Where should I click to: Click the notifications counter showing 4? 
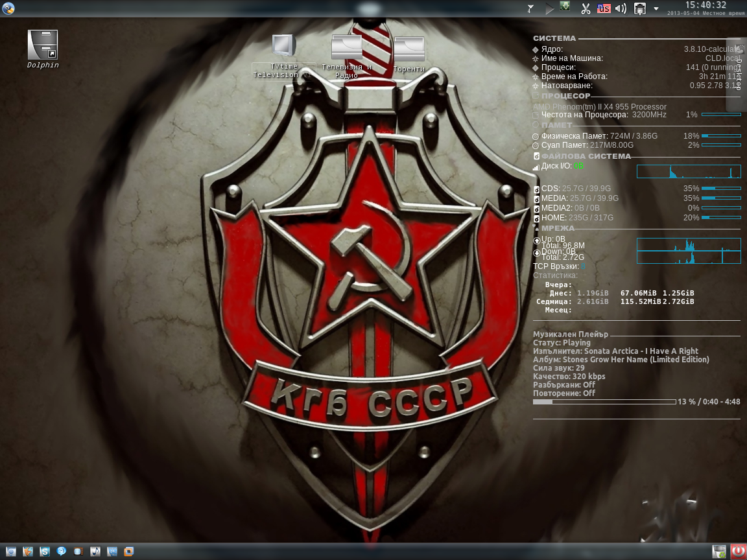(x=530, y=8)
